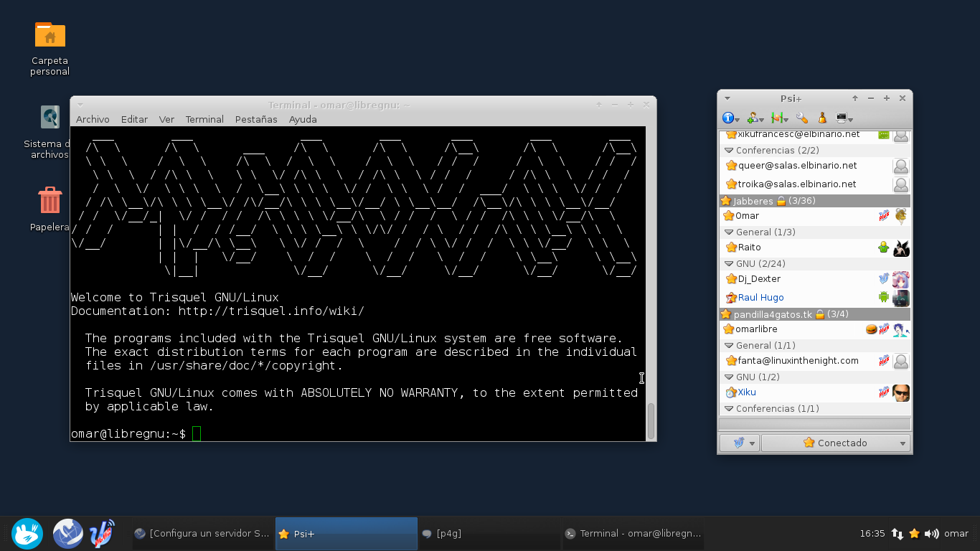The image size is (980, 551).
Task: Open the Ayuda menu in Terminal
Action: tap(303, 120)
